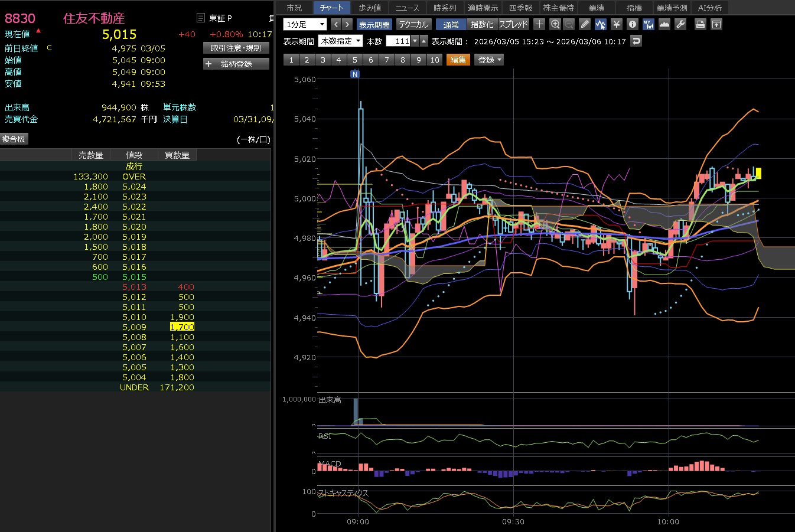The width and height of the screenshot is (795, 532).
Task: Open the 1分足 timeframe dropdown
Action: coord(305,24)
